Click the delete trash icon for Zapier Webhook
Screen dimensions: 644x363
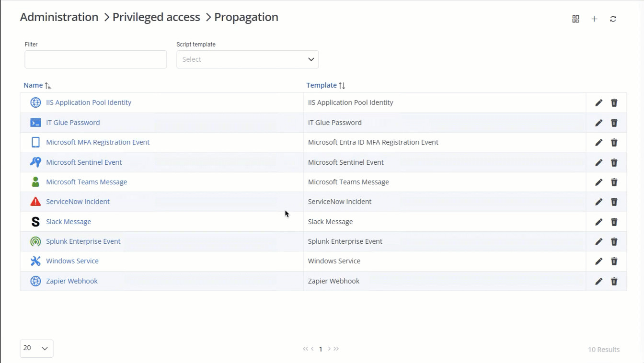[x=614, y=281]
